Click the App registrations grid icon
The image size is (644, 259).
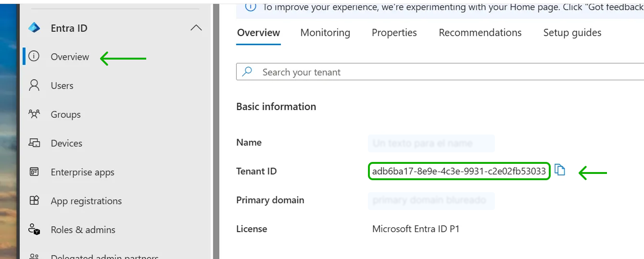coord(34,201)
